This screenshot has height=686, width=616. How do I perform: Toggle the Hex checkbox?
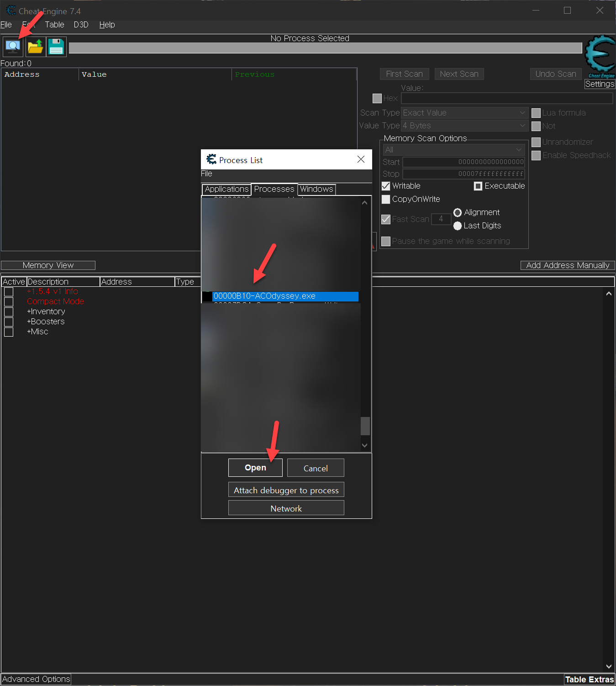point(377,98)
